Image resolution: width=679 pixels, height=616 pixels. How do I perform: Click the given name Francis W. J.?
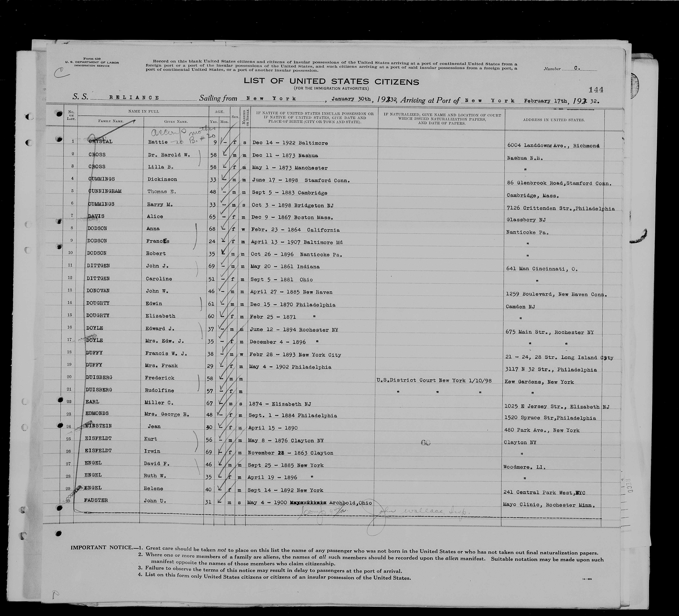coord(166,353)
